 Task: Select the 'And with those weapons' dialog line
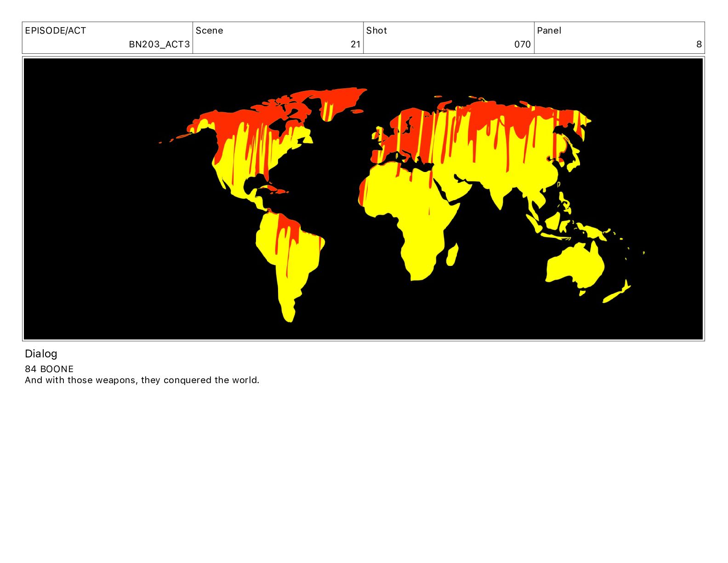[142, 380]
